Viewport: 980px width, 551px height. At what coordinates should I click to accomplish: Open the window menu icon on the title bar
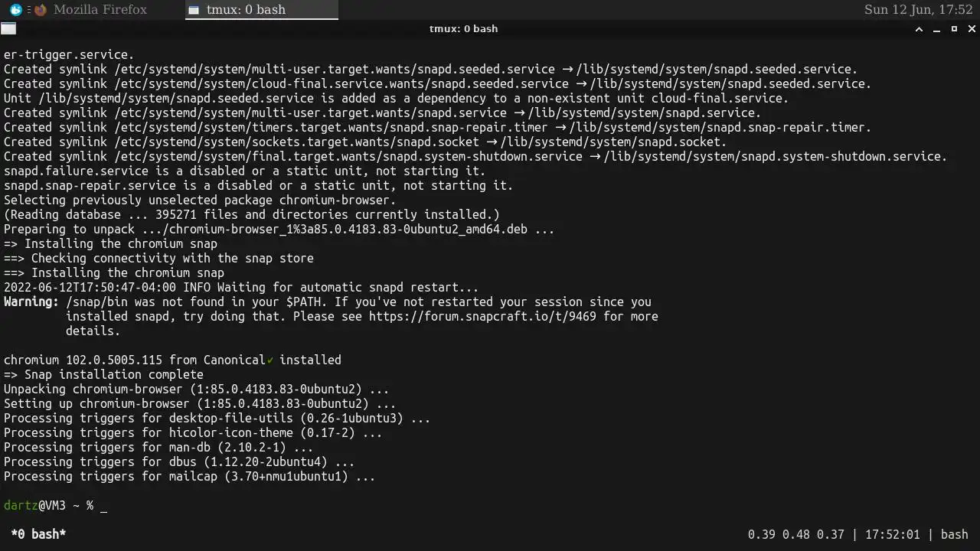tap(8, 29)
